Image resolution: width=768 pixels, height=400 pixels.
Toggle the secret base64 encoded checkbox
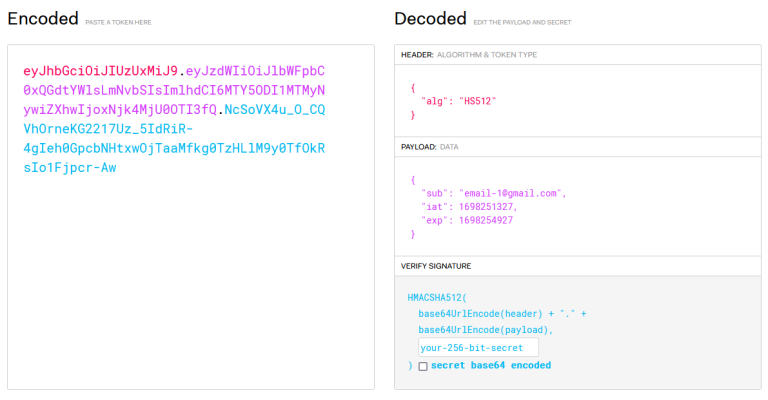pos(423,366)
